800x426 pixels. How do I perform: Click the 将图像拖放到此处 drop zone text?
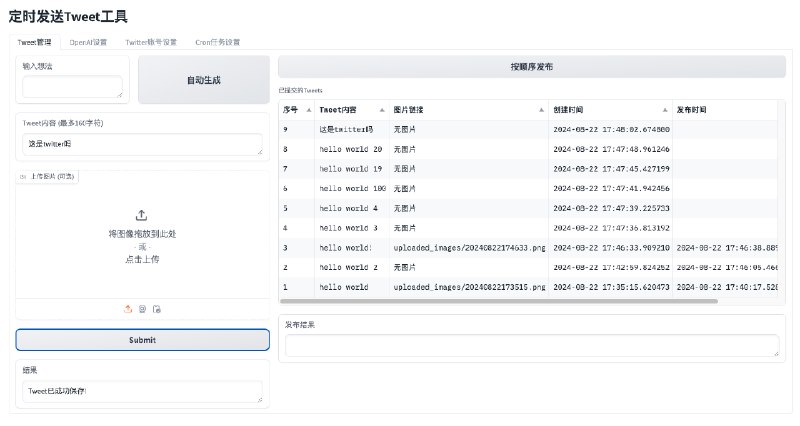[x=142, y=234]
